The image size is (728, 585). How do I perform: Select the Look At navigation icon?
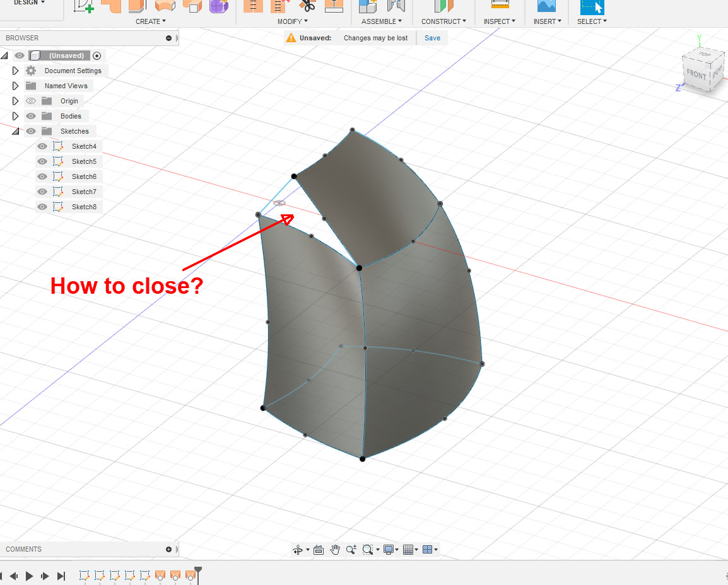coord(319,550)
